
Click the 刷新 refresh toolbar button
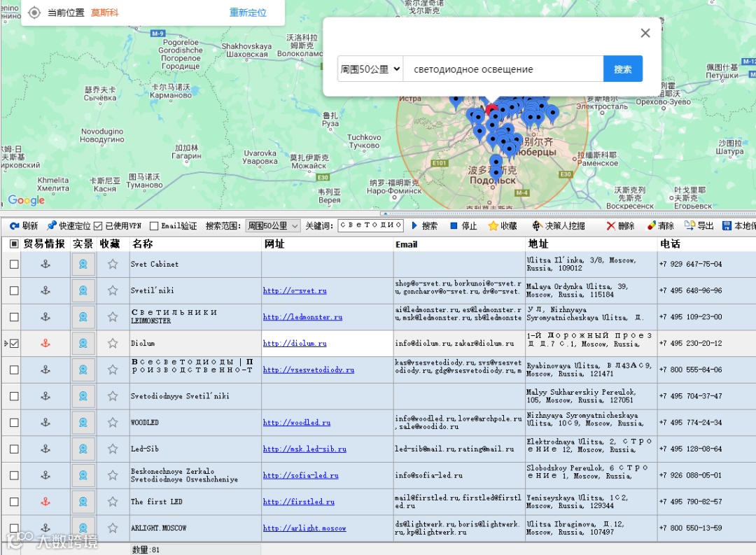point(24,225)
